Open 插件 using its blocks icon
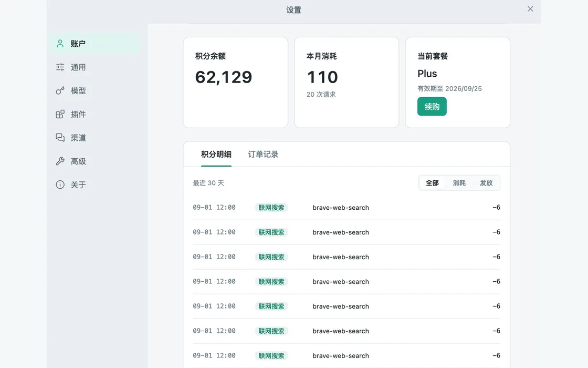The height and width of the screenshot is (368, 588). pos(60,114)
